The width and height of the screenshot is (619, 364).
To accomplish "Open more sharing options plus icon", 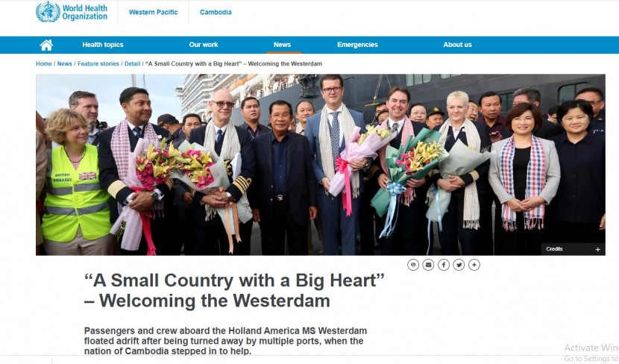I will click(474, 265).
